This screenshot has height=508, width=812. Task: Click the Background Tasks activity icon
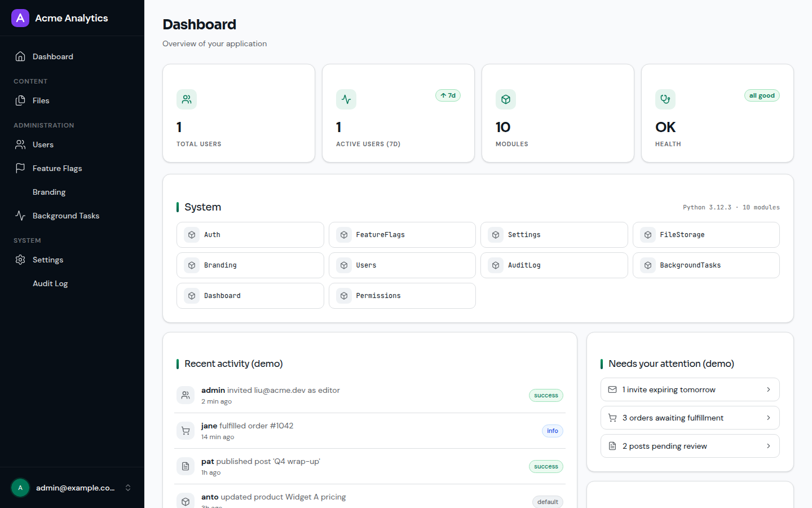(x=20, y=216)
